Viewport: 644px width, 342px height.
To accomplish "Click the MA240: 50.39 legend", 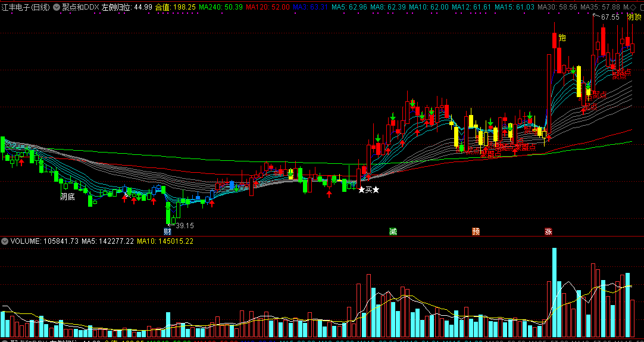I will (221, 7).
